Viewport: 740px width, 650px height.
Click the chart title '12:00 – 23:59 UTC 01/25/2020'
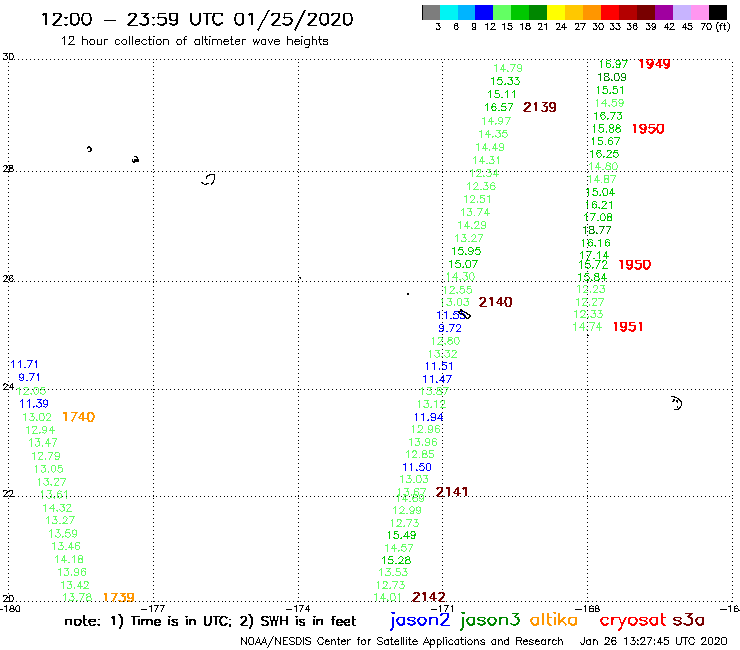(197, 19)
